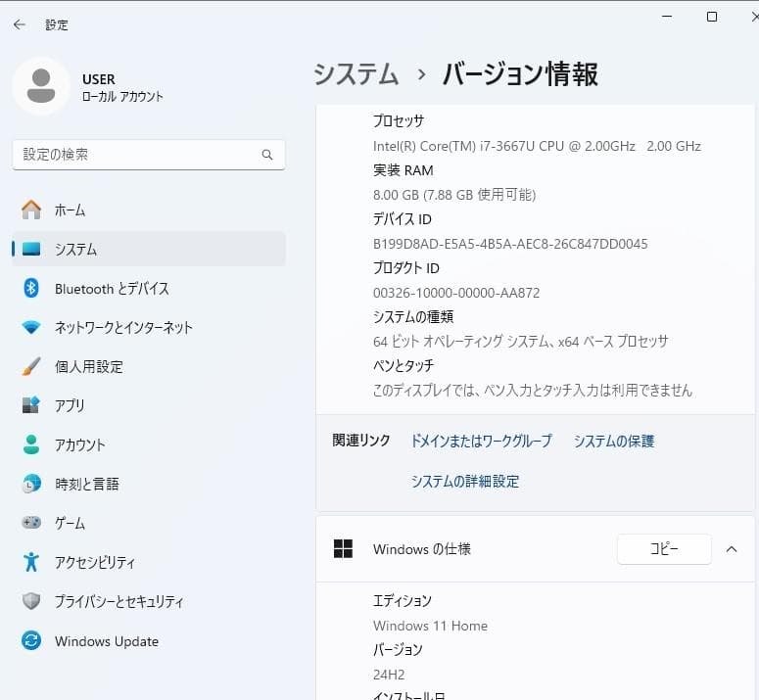Click the アプリ icon in sidebar

(31, 405)
